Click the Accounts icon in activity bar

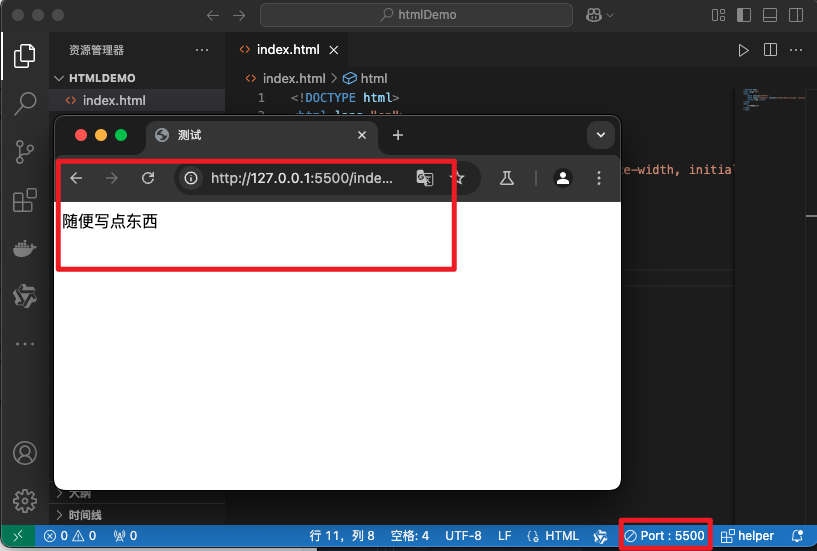click(x=25, y=453)
